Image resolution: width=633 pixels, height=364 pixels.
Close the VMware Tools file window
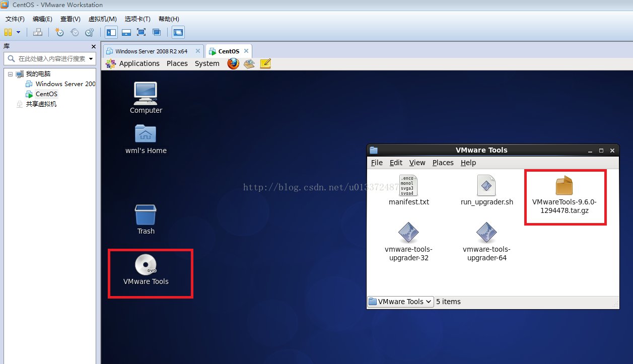612,151
